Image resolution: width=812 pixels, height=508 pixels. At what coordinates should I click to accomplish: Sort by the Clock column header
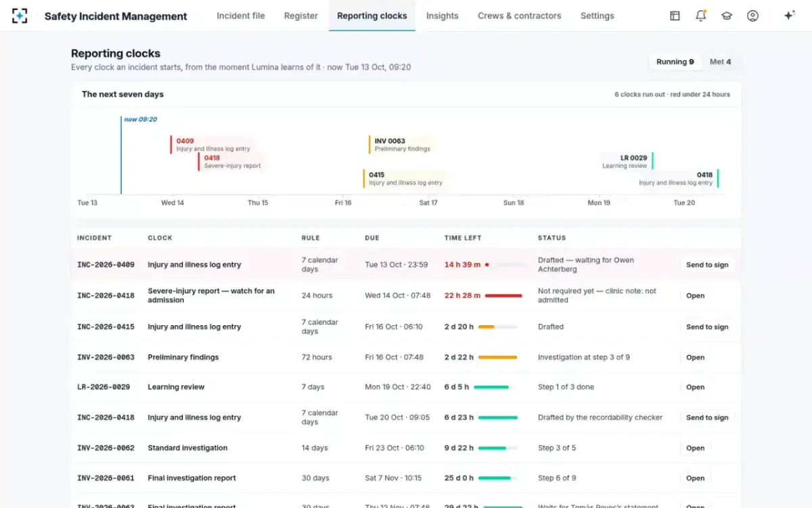(x=160, y=238)
